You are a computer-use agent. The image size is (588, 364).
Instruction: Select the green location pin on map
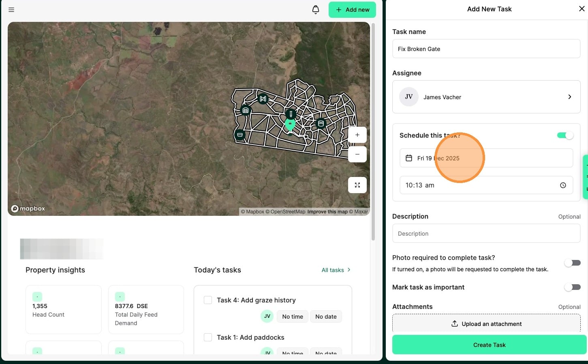click(290, 124)
